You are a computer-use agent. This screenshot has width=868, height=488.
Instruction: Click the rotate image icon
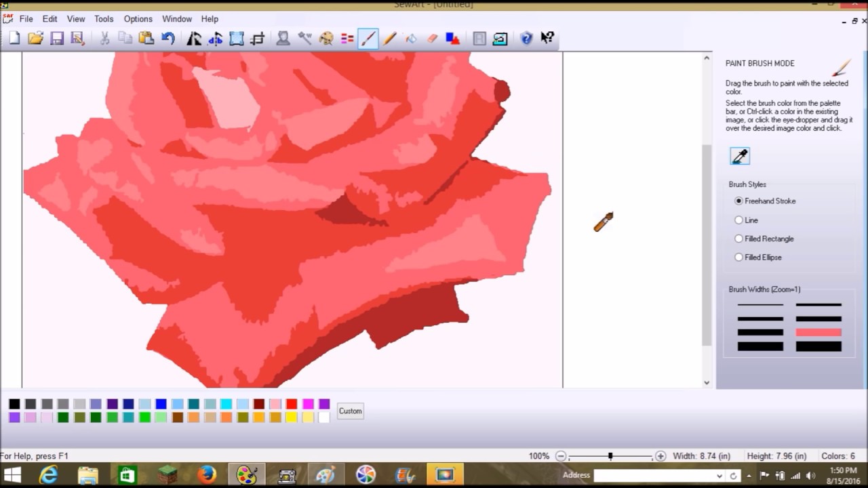point(215,39)
